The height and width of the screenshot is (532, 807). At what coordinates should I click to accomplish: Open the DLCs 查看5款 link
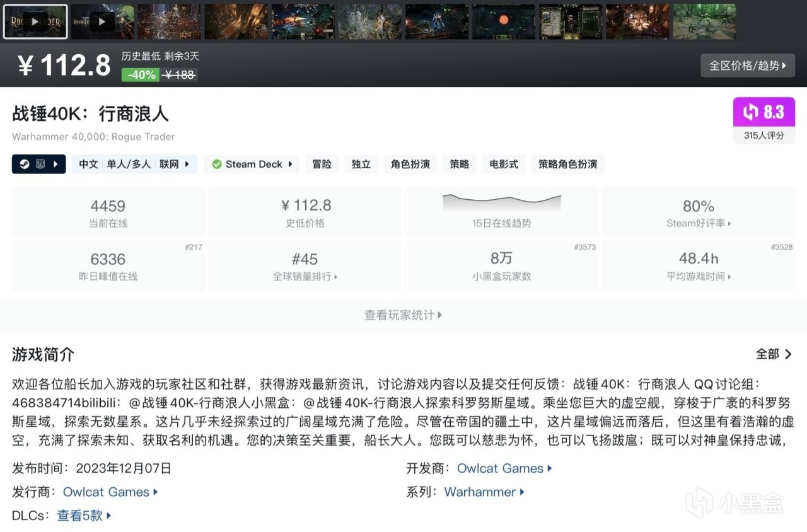84,515
